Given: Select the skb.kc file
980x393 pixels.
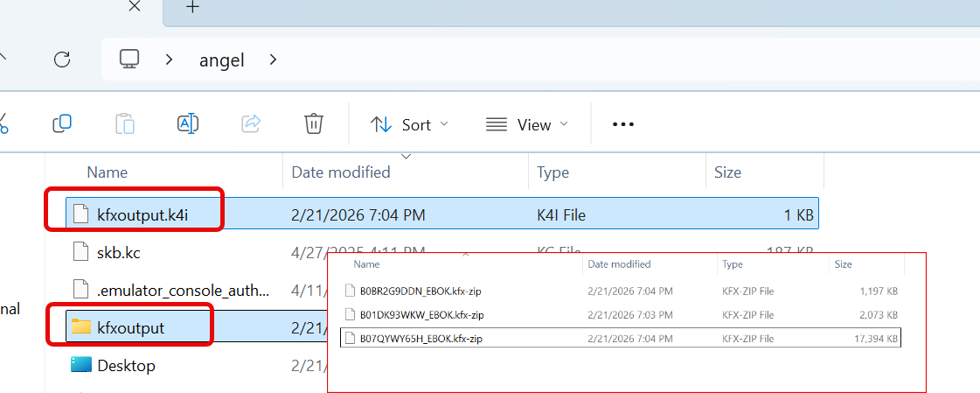Looking at the screenshot, I should (118, 253).
